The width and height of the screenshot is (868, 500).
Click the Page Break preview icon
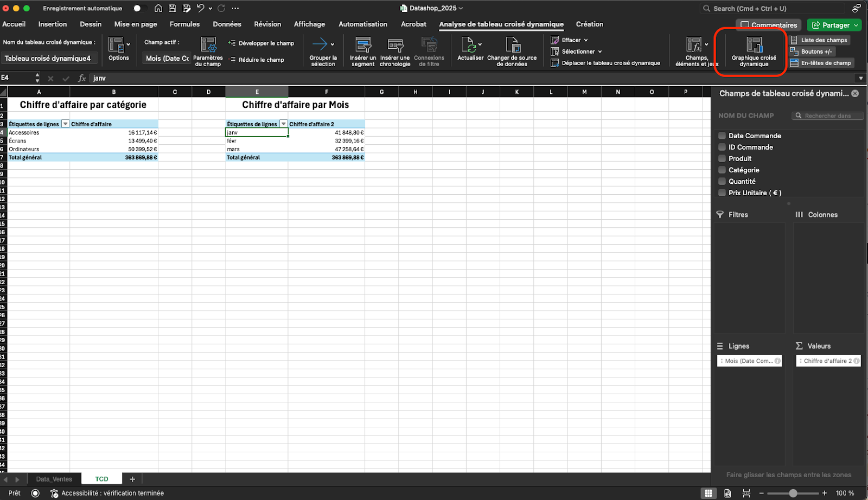pos(746,493)
